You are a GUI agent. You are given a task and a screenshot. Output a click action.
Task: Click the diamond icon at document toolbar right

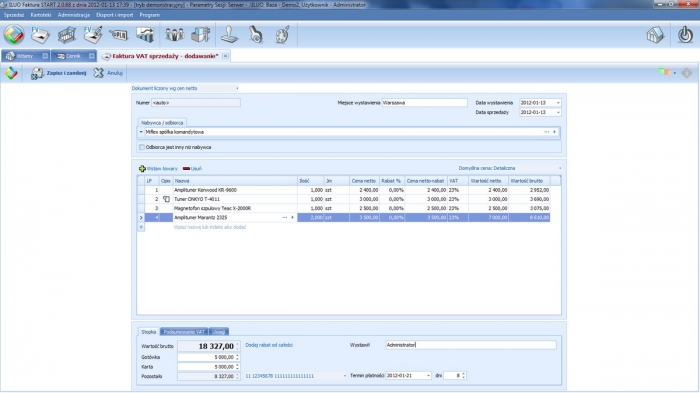(687, 73)
